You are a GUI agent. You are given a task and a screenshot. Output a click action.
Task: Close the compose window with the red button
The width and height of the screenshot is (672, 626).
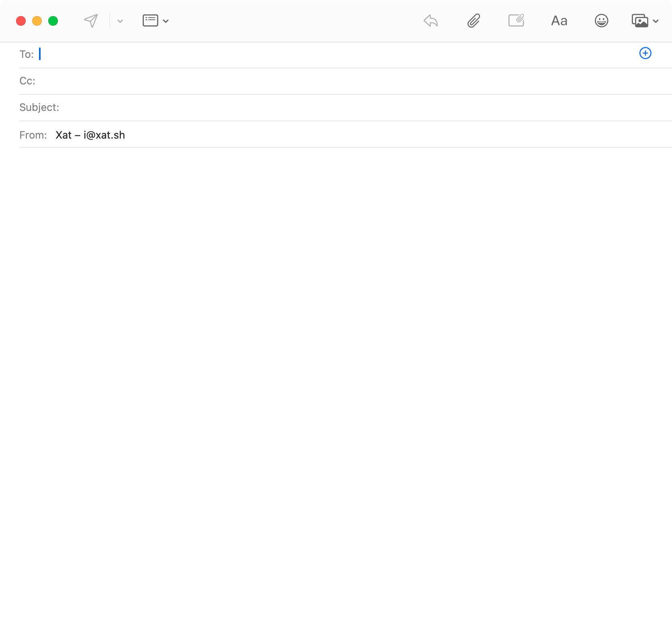pos(21,21)
